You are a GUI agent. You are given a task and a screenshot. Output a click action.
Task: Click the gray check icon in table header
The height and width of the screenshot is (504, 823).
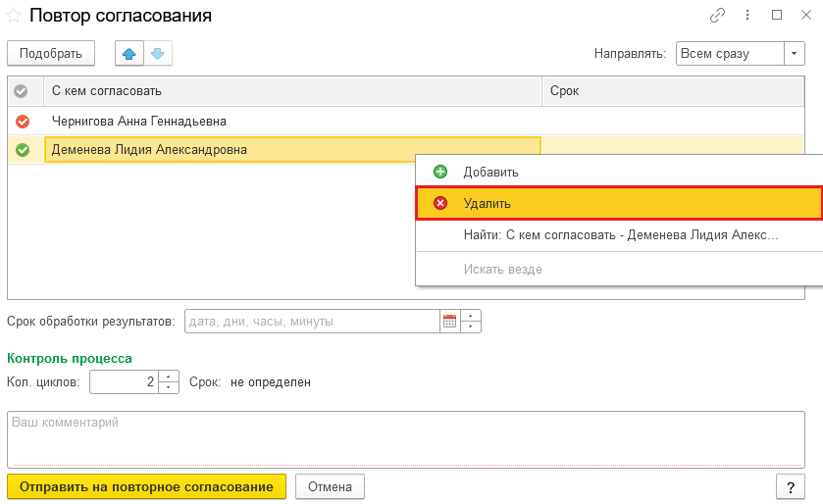(x=23, y=91)
